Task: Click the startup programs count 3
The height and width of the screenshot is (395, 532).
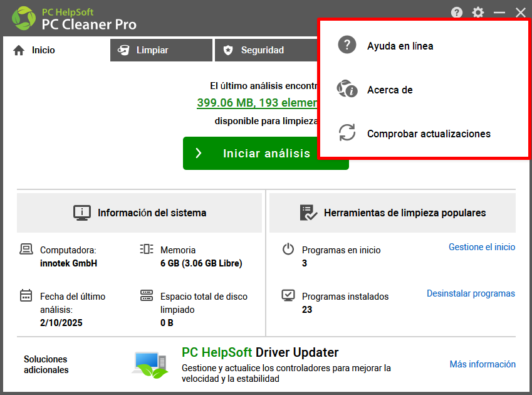Action: tap(305, 263)
